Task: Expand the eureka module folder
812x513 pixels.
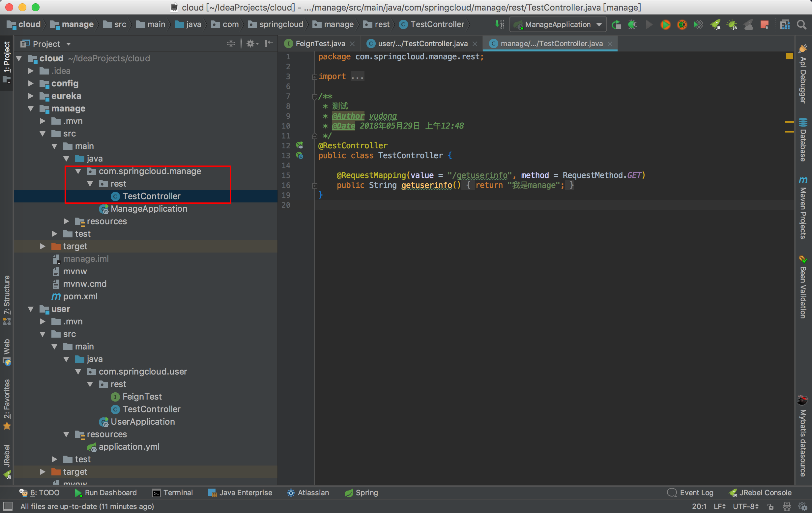Action: point(31,96)
